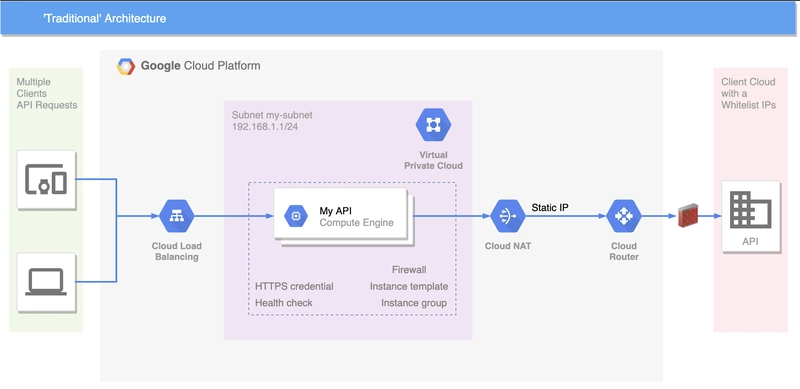
Task: Select the mobile devices client icon
Action: click(x=46, y=179)
